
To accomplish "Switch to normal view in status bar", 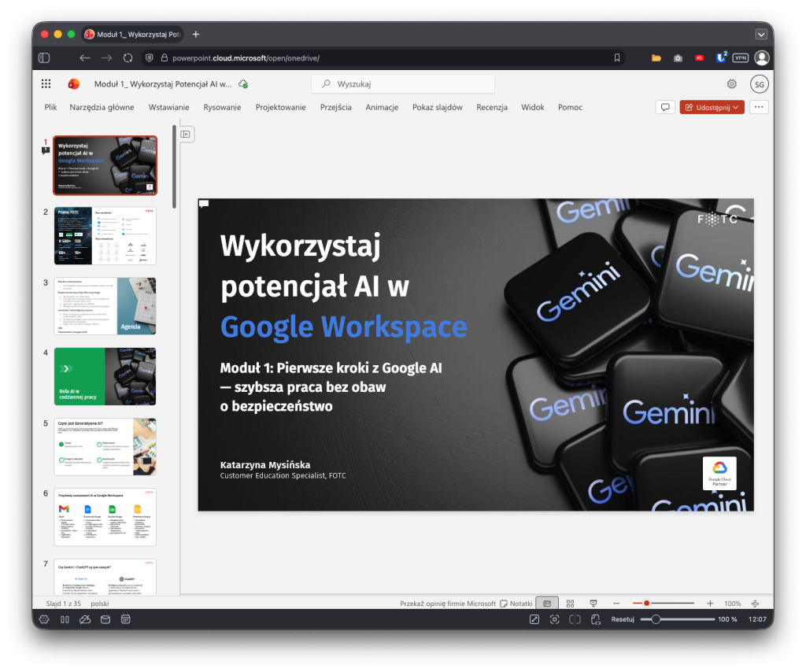I will pyautogui.click(x=548, y=604).
